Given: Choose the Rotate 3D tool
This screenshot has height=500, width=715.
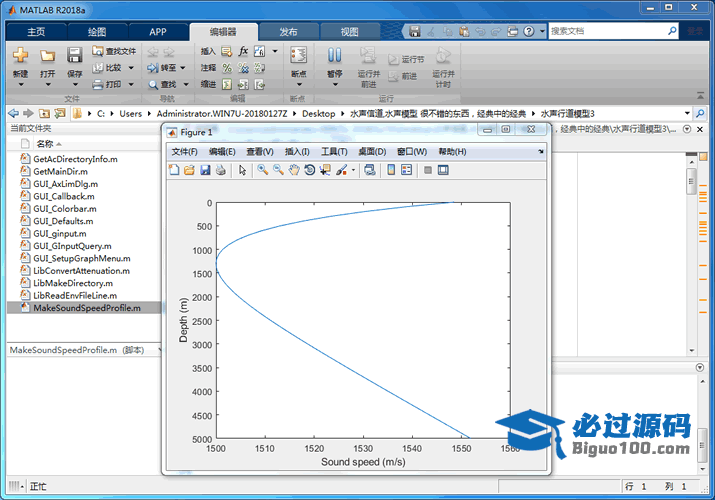Looking at the screenshot, I should tap(310, 170).
